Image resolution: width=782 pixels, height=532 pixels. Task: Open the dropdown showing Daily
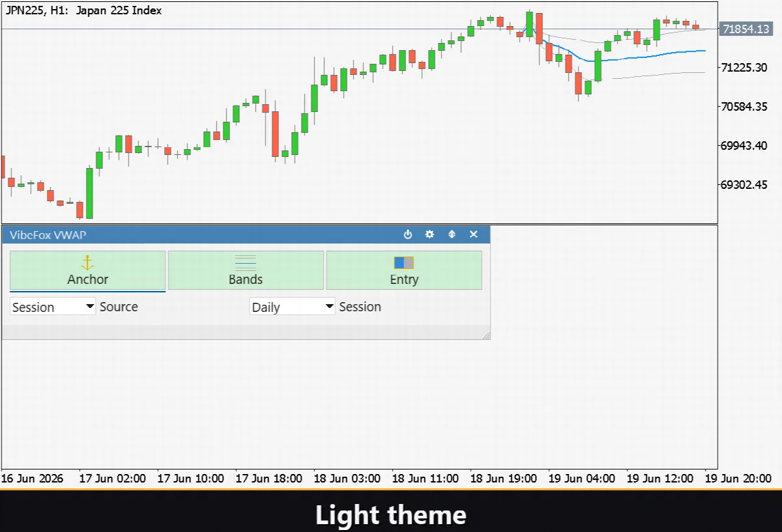[x=293, y=307]
